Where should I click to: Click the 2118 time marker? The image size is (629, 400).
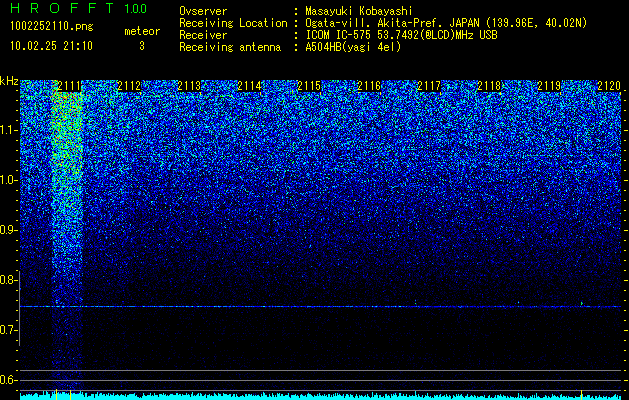(x=489, y=86)
